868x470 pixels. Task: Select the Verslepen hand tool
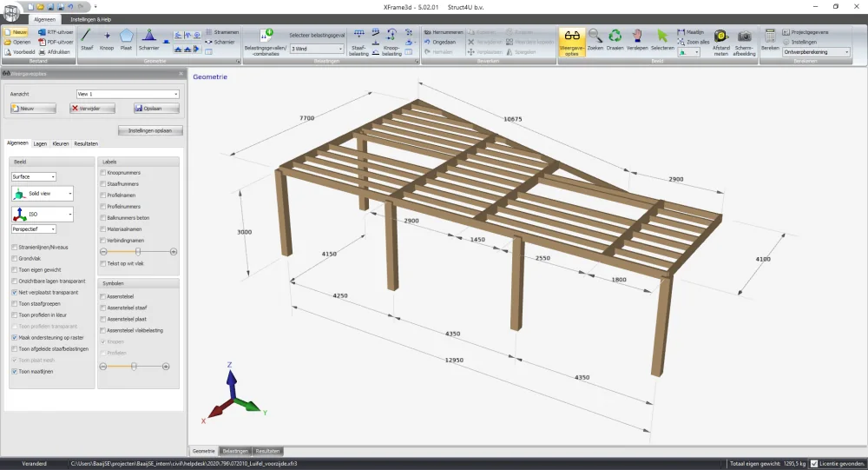point(637,40)
